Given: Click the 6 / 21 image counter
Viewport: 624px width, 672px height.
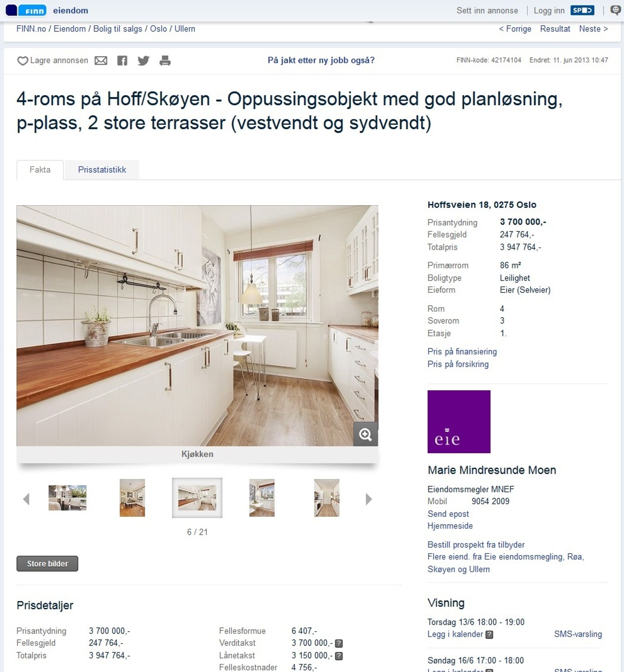Looking at the screenshot, I should (x=197, y=532).
